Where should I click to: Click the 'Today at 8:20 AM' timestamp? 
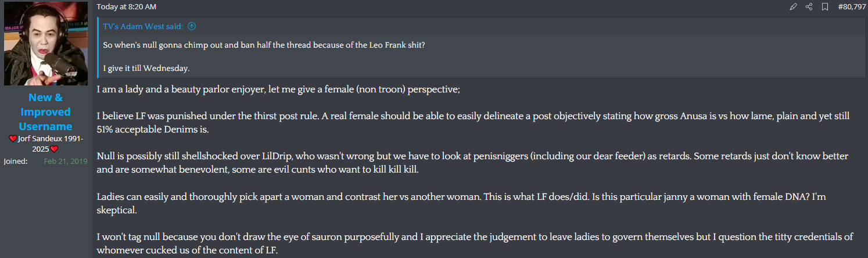click(126, 7)
